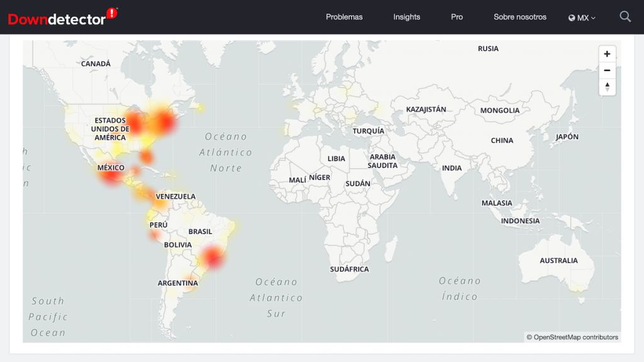Open the Sobre nosotros page
Viewport: 644px width, 362px height.
coord(519,17)
